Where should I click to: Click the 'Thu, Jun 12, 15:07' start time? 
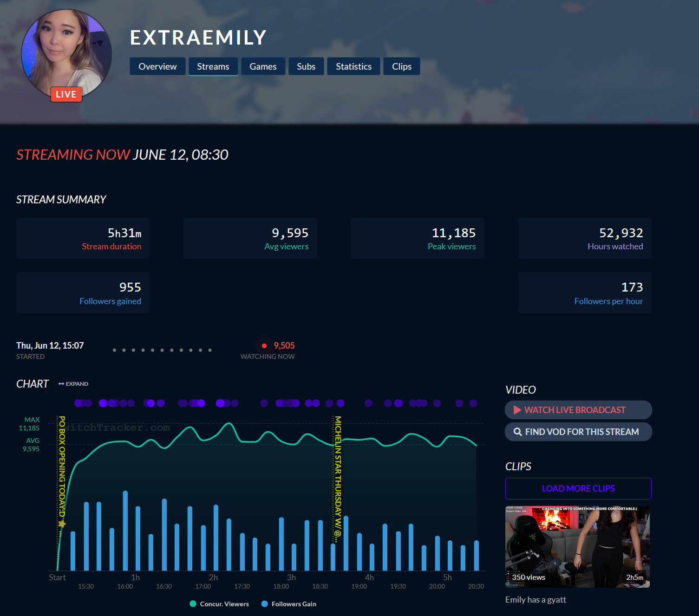click(50, 346)
